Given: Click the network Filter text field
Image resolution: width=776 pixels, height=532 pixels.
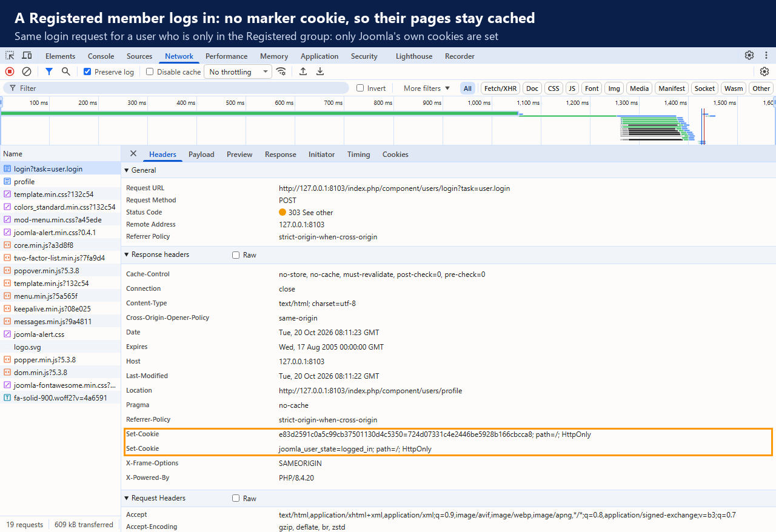Looking at the screenshot, I should click(176, 88).
